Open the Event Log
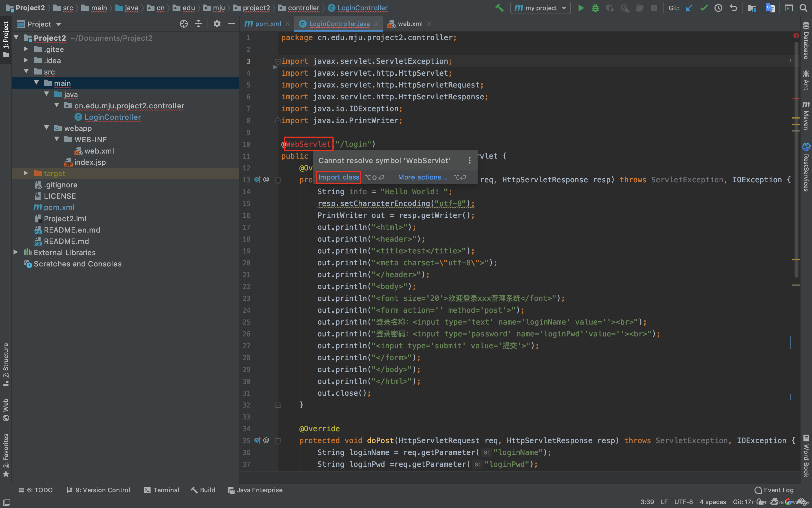This screenshot has width=812, height=508. [774, 490]
